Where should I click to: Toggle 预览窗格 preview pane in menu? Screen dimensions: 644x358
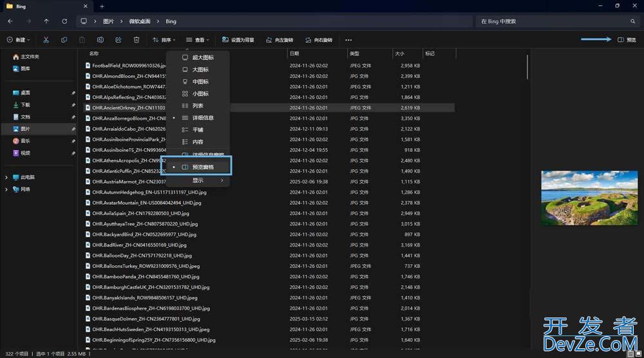click(x=196, y=167)
